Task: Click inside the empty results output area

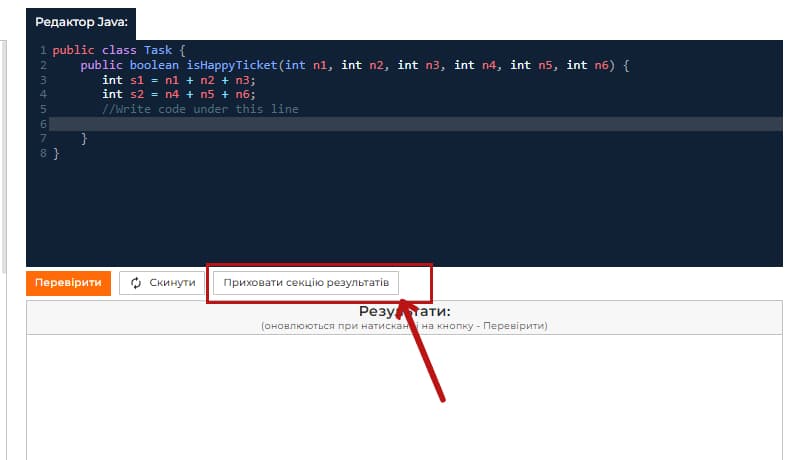Action: [404, 398]
